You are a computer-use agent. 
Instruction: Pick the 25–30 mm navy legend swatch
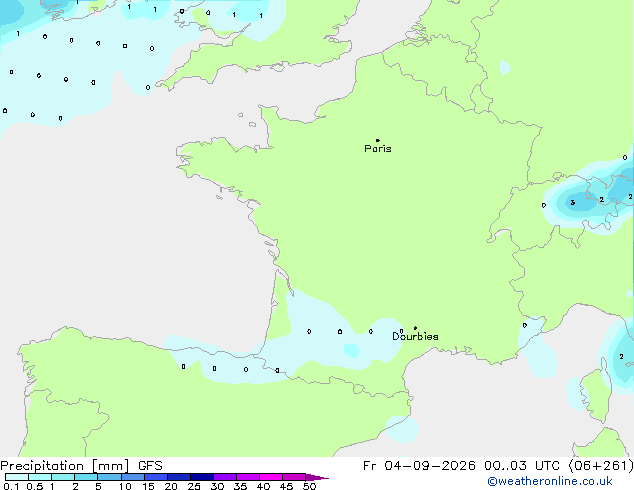(x=201, y=477)
